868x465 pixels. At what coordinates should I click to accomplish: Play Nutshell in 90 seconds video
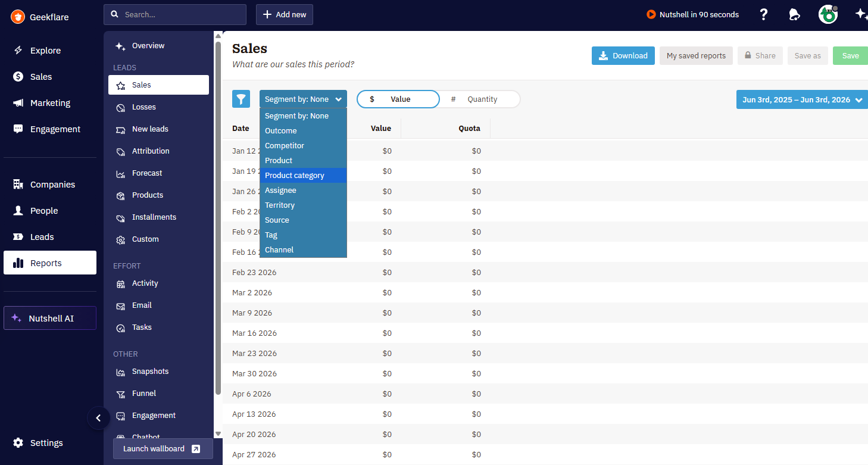(693, 14)
